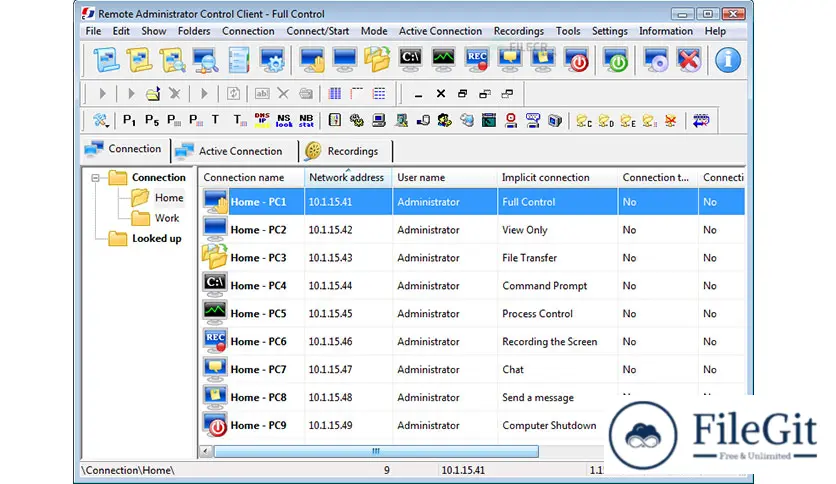This screenshot has width=836, height=484.
Task: Select the Home folder in tree
Action: coord(169,198)
